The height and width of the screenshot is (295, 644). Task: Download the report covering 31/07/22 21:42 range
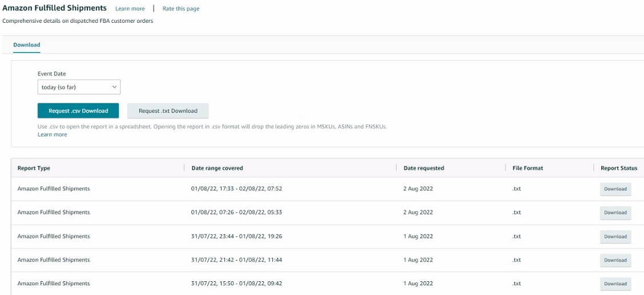click(x=615, y=260)
